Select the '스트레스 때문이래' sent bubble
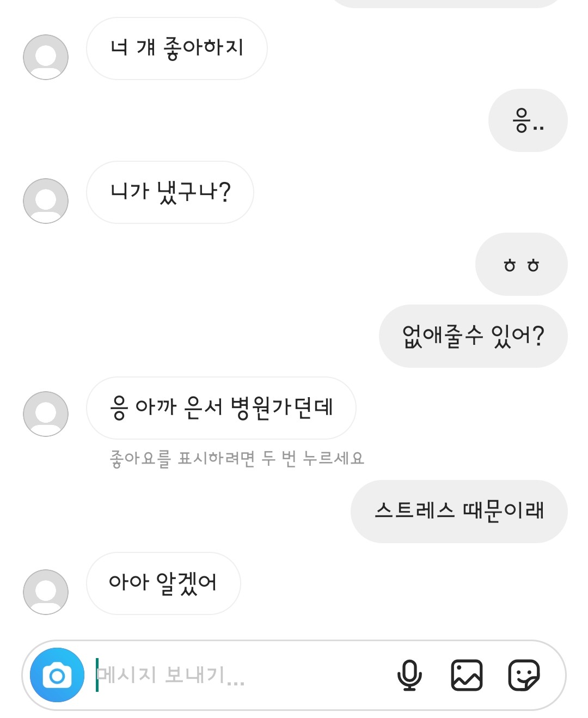588x718 pixels. pyautogui.click(x=459, y=512)
